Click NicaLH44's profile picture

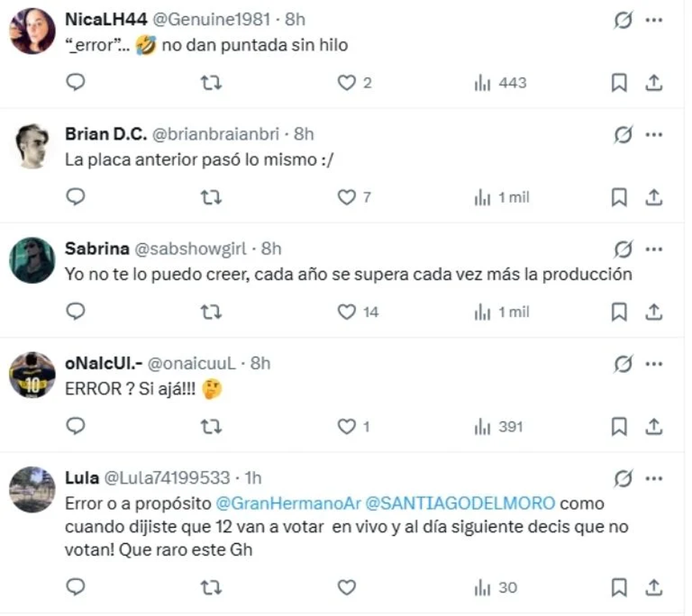point(32,31)
